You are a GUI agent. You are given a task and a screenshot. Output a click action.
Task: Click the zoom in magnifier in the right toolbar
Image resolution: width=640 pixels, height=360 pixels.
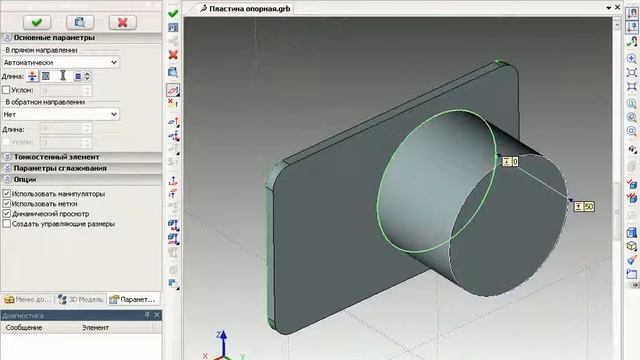pos(632,59)
